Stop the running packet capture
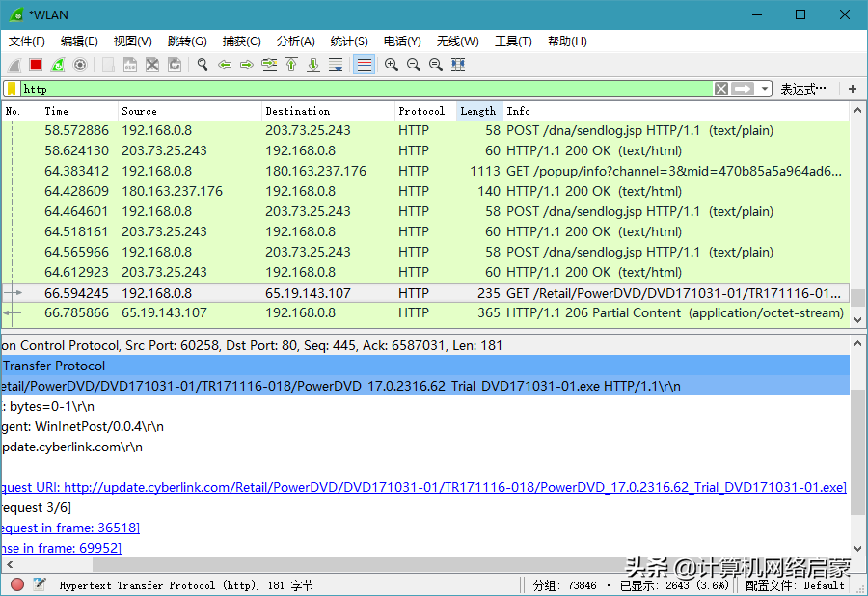The height and width of the screenshot is (596, 868). click(34, 65)
